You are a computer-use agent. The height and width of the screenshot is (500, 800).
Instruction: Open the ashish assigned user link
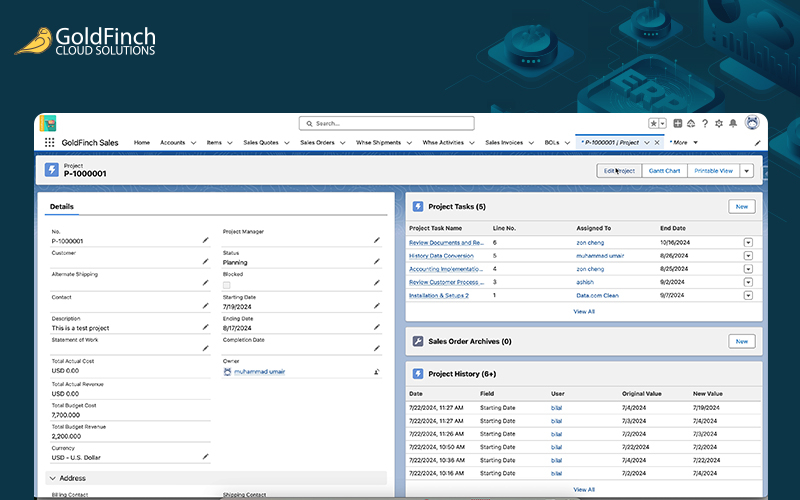tap(585, 282)
